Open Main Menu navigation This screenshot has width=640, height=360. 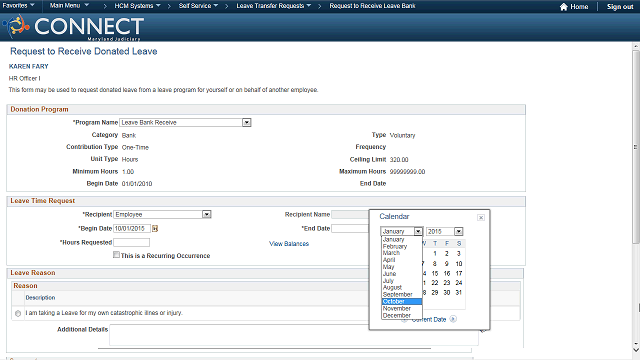point(69,6)
